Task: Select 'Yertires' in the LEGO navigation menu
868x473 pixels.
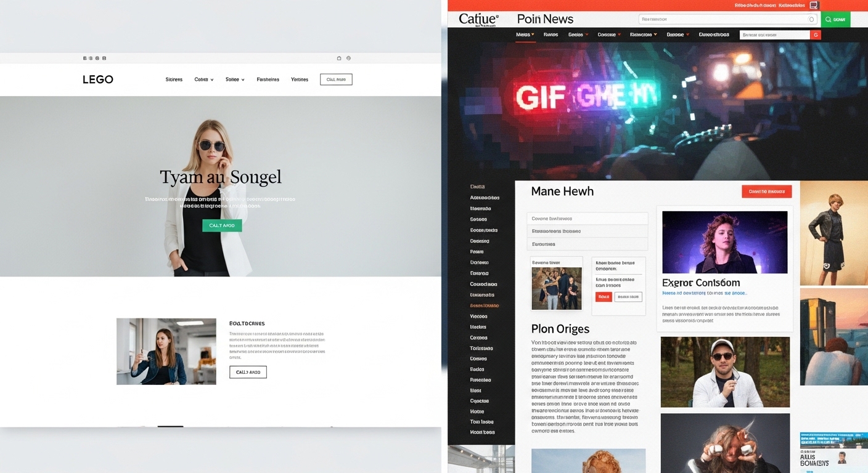Action: pyautogui.click(x=300, y=79)
